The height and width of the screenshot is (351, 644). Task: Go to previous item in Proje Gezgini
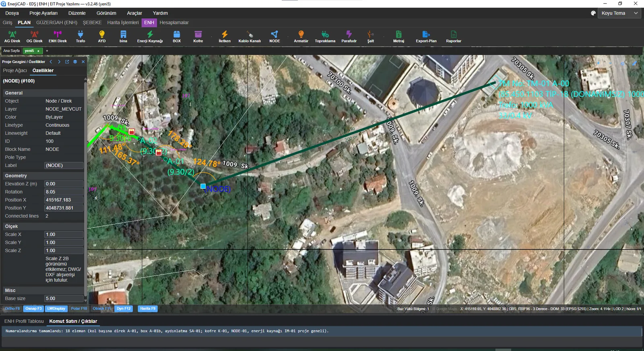coord(51,62)
